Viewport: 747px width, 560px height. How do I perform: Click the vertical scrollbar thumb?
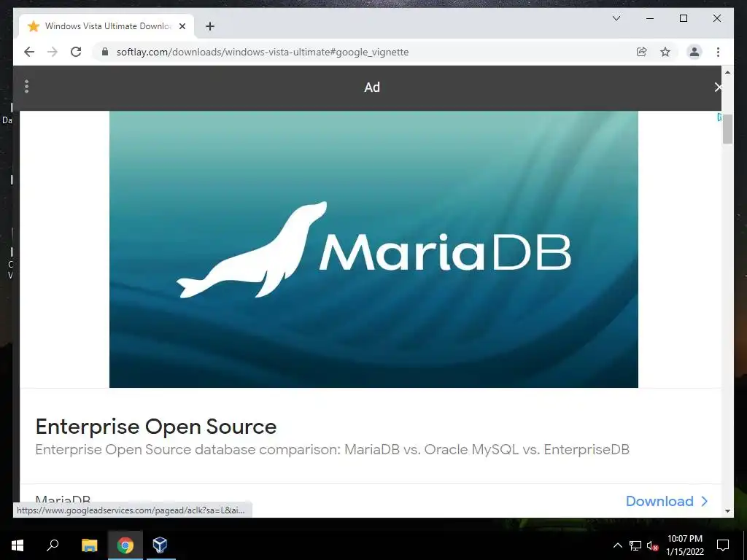(727, 128)
